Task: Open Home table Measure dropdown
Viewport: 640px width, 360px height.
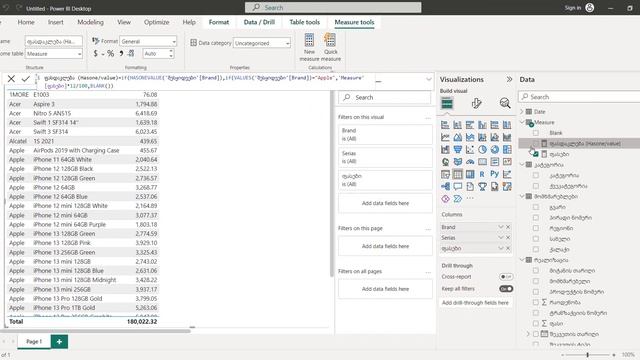Action: [x=54, y=53]
